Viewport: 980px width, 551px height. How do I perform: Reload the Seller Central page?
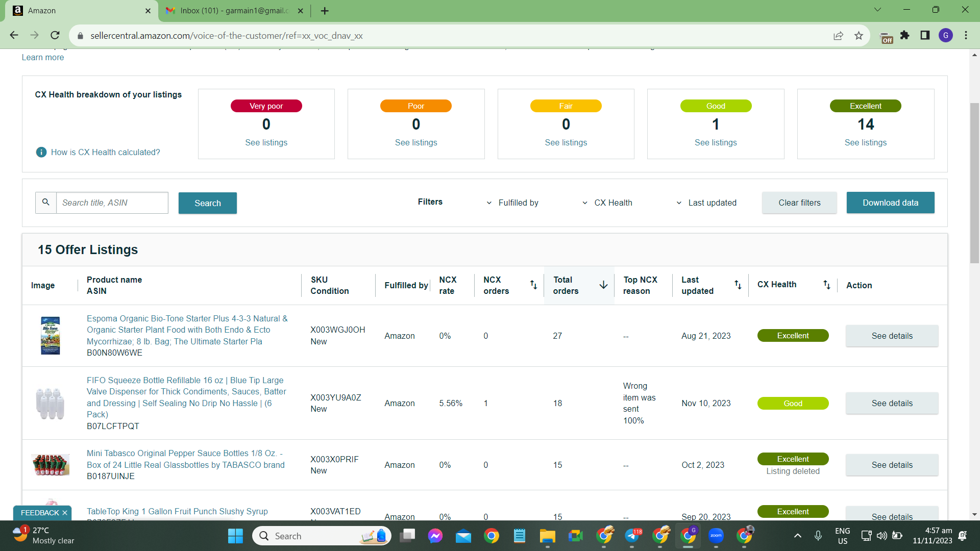click(x=55, y=35)
